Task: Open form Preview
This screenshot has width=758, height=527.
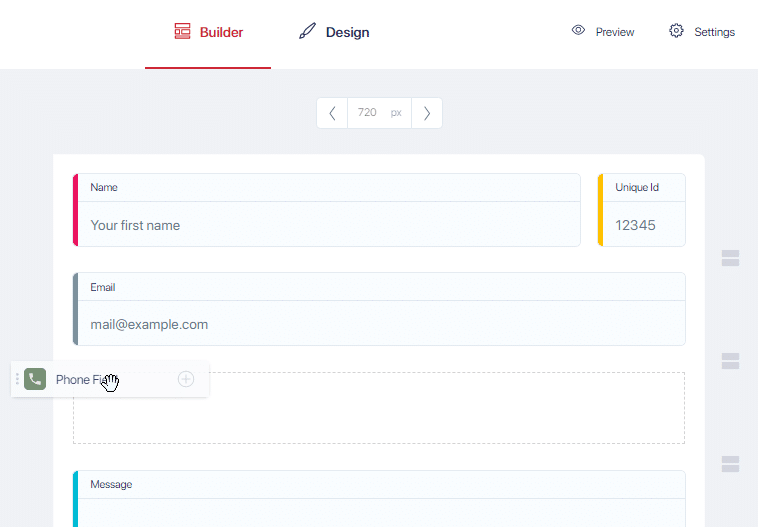Action: [602, 32]
